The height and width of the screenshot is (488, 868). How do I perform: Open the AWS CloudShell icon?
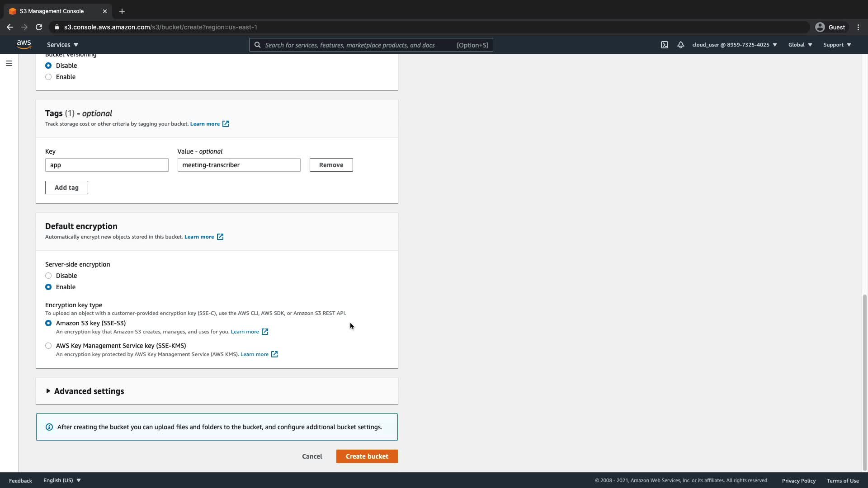[664, 45]
